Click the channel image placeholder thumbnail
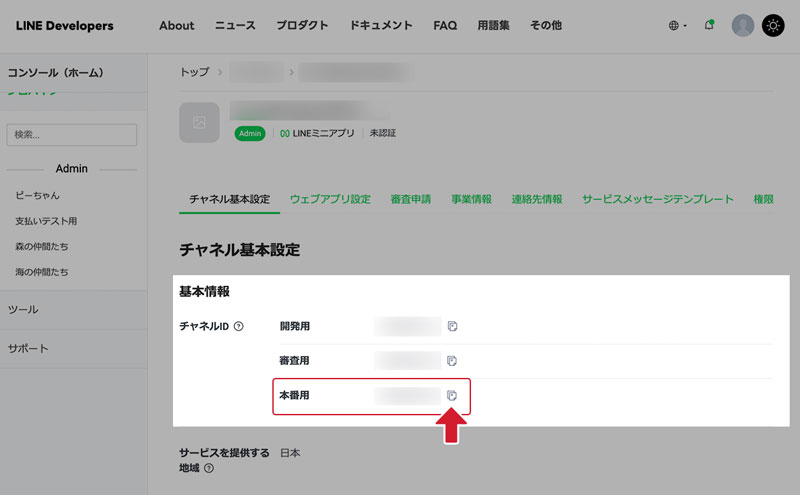Viewport: 800px width, 495px height. pyautogui.click(x=199, y=123)
